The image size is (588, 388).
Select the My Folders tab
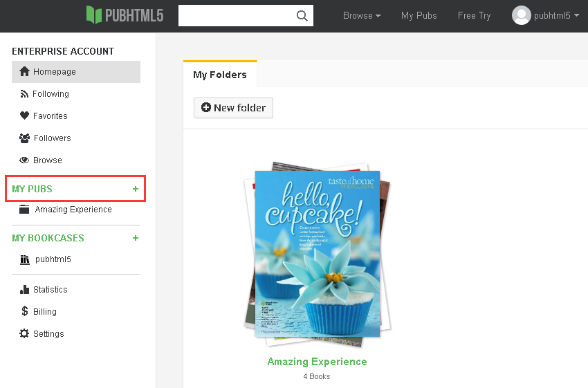coord(219,75)
